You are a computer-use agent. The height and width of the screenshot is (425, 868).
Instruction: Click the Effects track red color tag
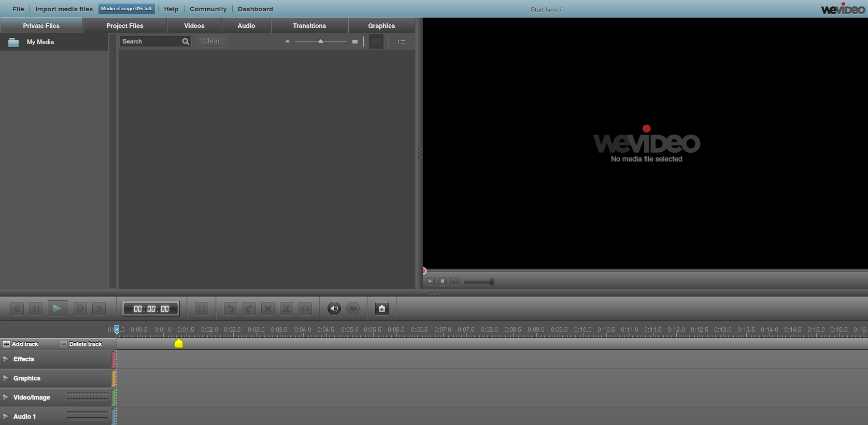[x=113, y=359]
